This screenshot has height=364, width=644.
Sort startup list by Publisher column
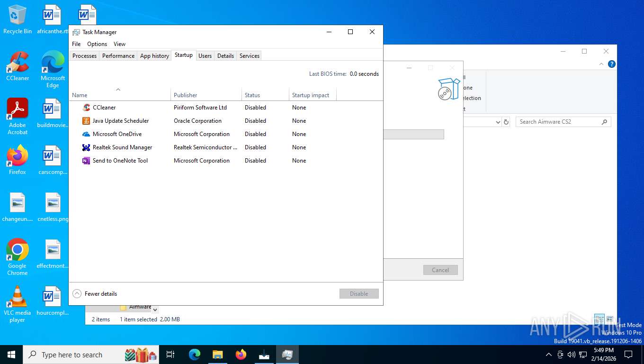(x=206, y=94)
